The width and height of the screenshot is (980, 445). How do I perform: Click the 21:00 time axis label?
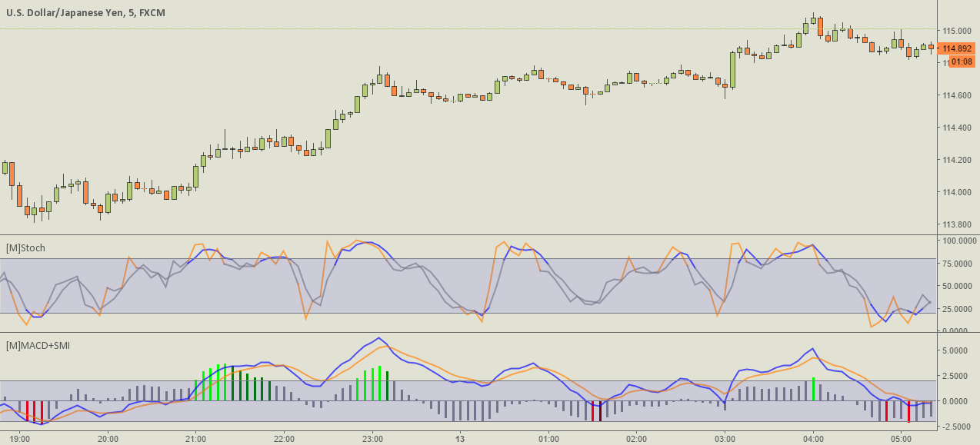pyautogui.click(x=196, y=440)
